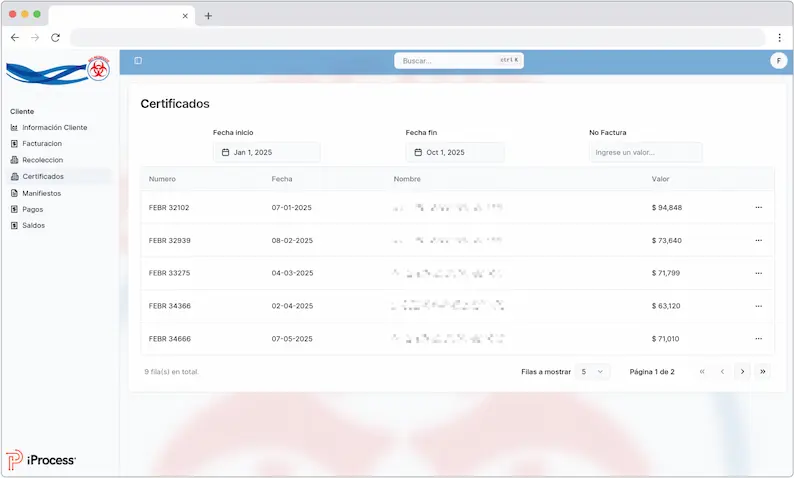This screenshot has height=478, width=794.
Task: Open actions menu for FEBR 32102
Action: [x=758, y=207]
